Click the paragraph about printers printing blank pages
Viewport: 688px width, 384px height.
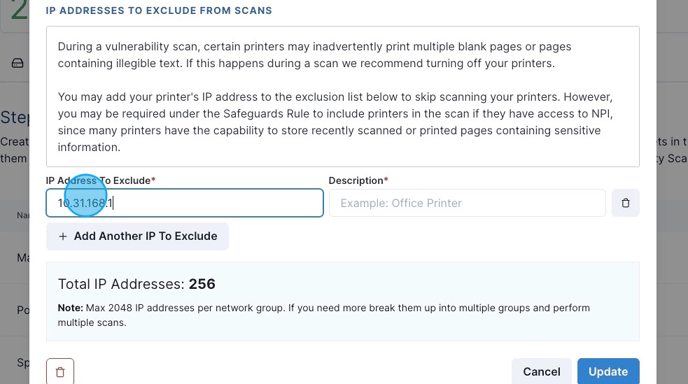tap(314, 55)
